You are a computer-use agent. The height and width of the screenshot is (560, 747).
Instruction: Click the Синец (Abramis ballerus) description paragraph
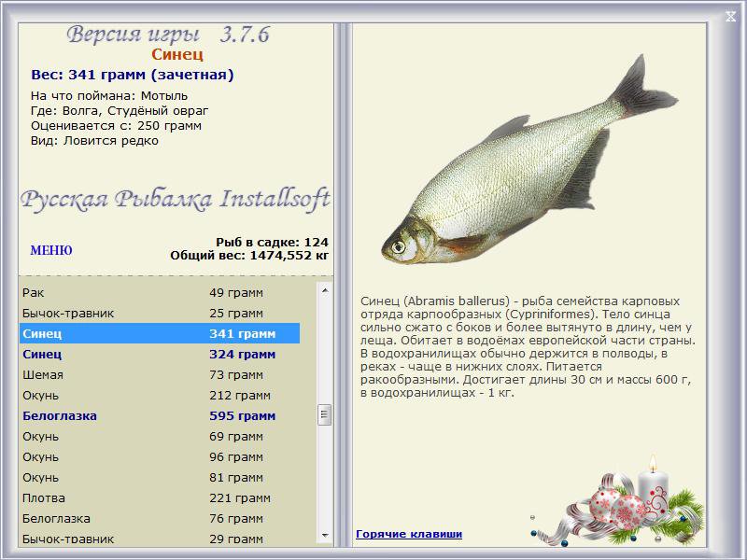(x=528, y=346)
